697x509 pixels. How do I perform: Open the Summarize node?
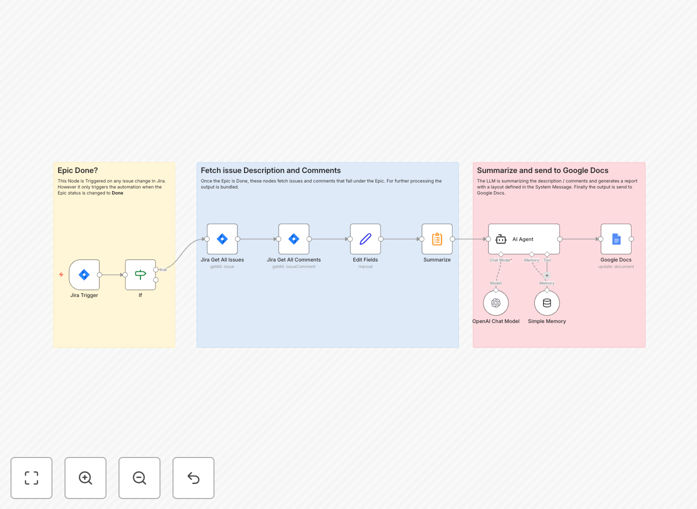[437, 239]
